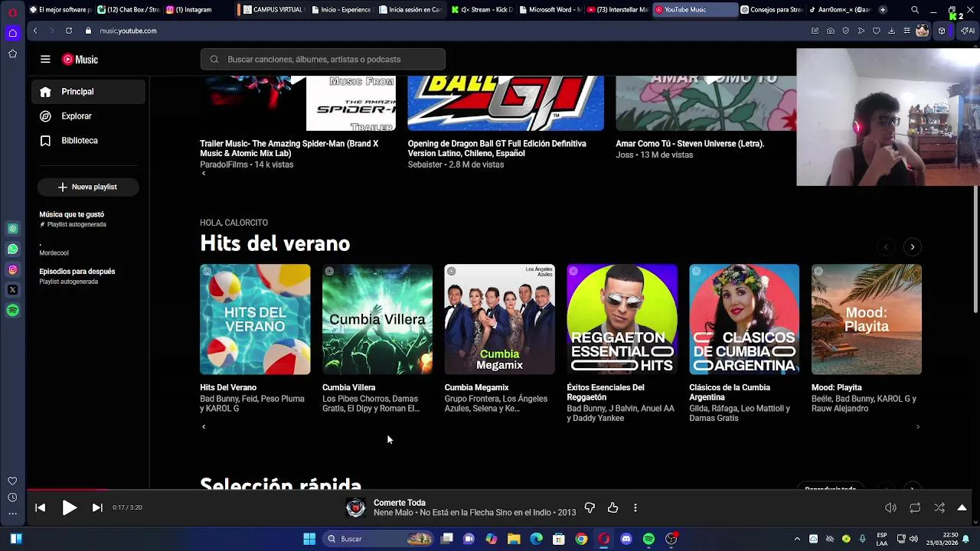The image size is (980, 551).
Task: Open a new browser tab
Action: [883, 10]
